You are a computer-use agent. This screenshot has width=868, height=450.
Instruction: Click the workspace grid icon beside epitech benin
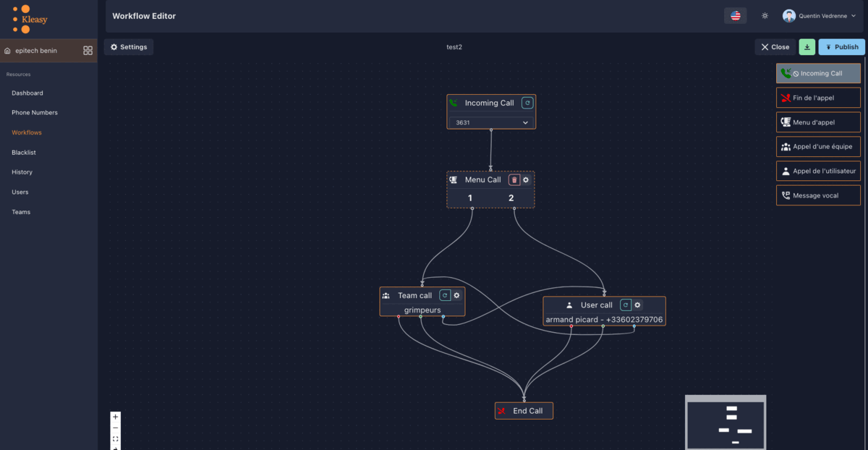[88, 51]
